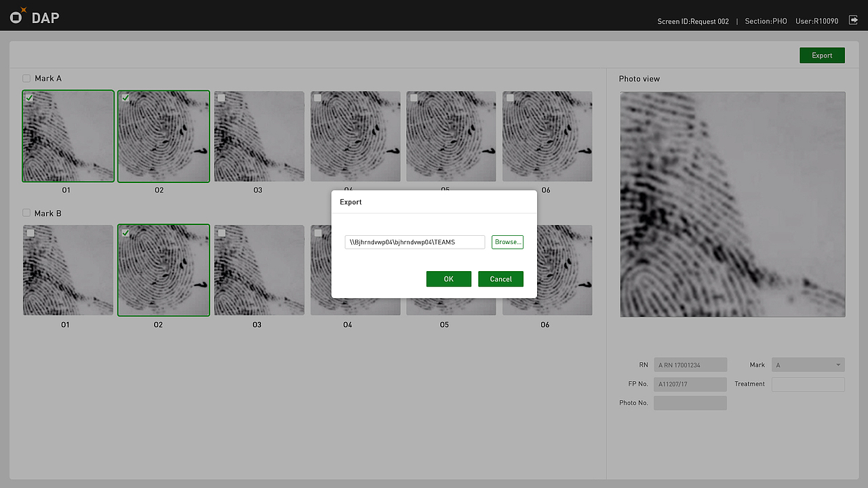This screenshot has height=488, width=868.
Task: Click the FP No. field
Action: (690, 384)
